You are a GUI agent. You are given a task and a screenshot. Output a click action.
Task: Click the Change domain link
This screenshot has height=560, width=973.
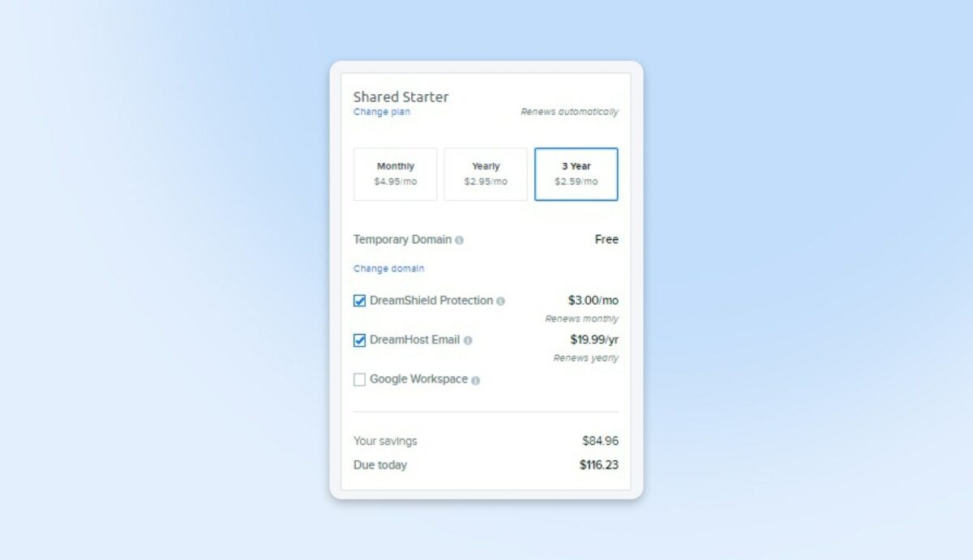coord(388,268)
